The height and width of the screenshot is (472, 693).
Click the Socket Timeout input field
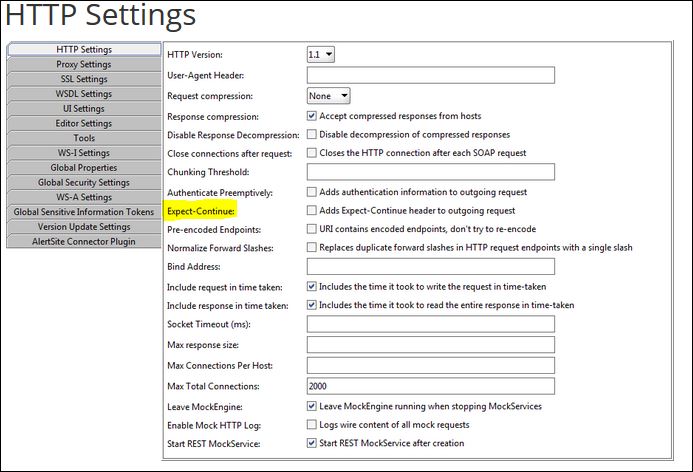coord(430,324)
